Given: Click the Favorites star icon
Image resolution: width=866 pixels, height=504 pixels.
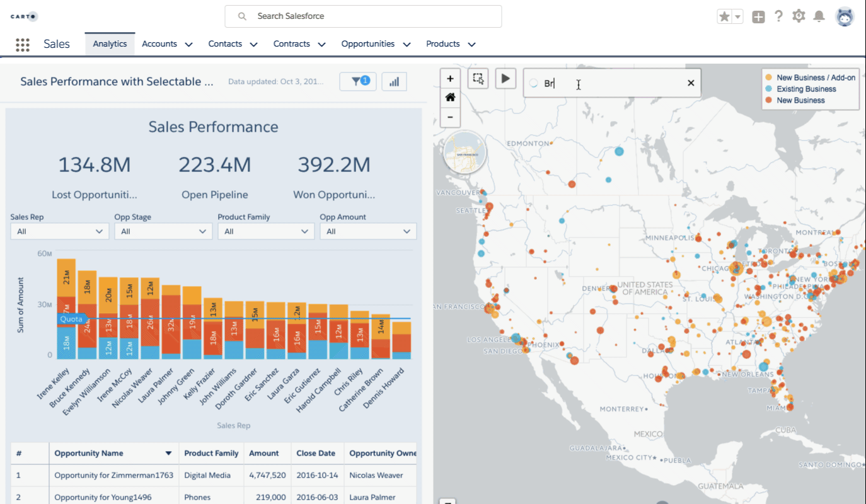Looking at the screenshot, I should pyautogui.click(x=724, y=17).
